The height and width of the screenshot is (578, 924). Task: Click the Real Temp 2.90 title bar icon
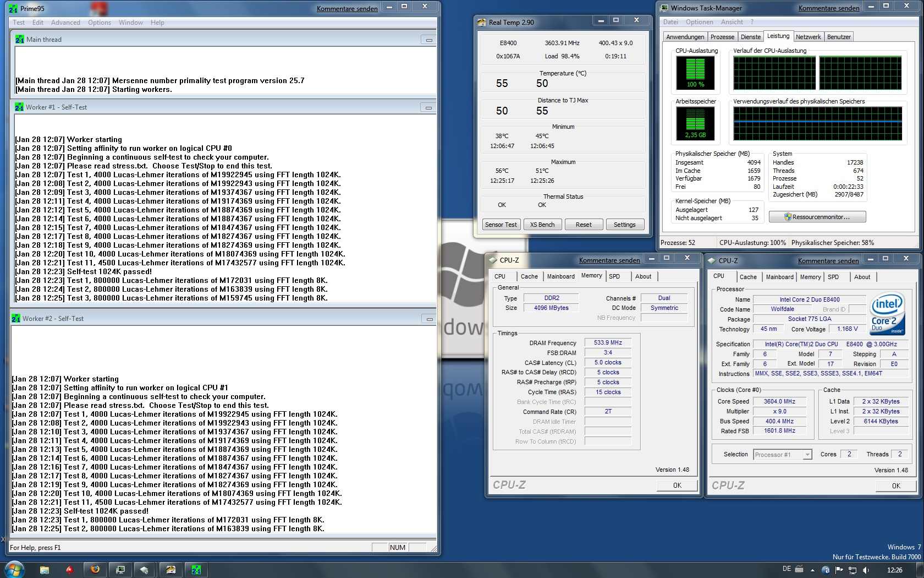tap(481, 23)
